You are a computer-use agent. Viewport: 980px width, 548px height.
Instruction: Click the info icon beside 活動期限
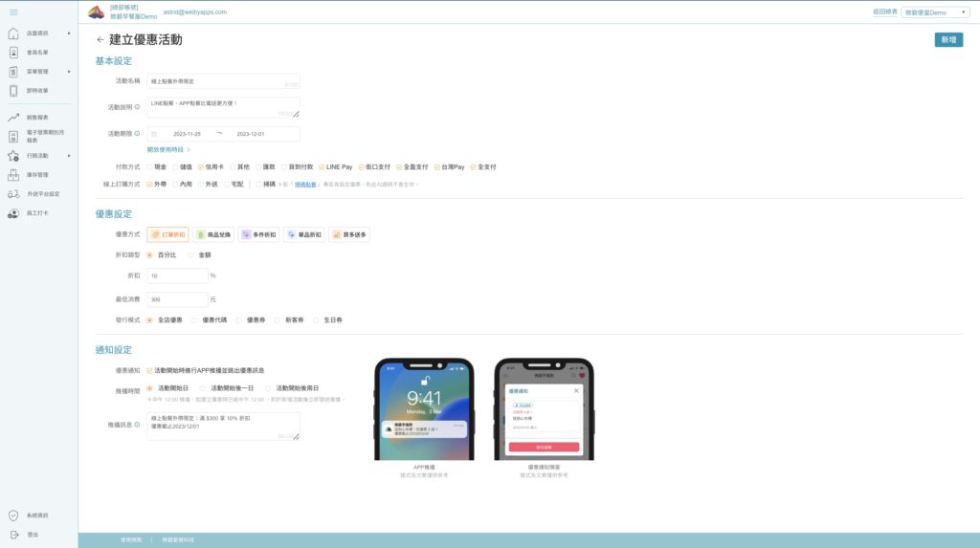point(138,133)
